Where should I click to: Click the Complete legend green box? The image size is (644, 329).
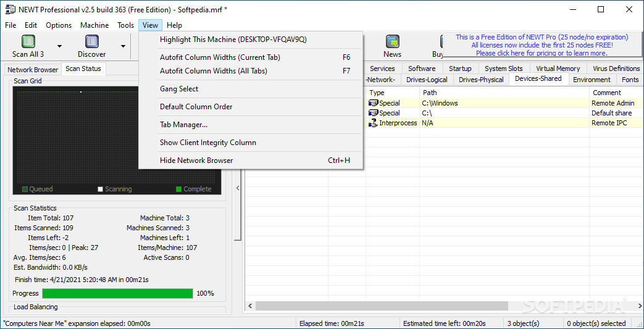tap(178, 189)
